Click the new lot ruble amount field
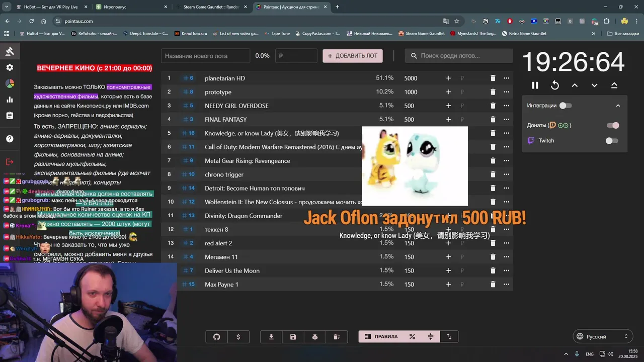This screenshot has width=644, height=362. pyautogui.click(x=296, y=56)
